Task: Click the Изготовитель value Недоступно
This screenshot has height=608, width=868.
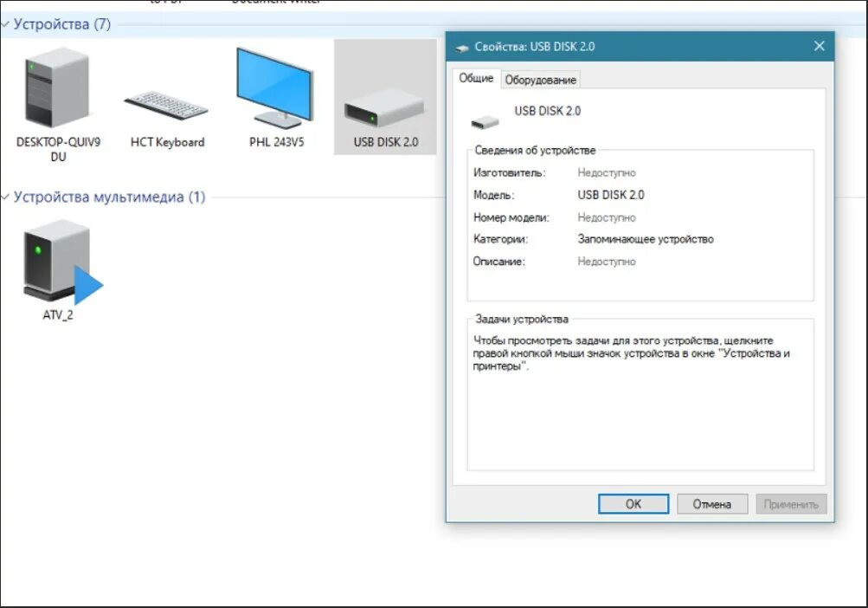Action: pos(606,173)
